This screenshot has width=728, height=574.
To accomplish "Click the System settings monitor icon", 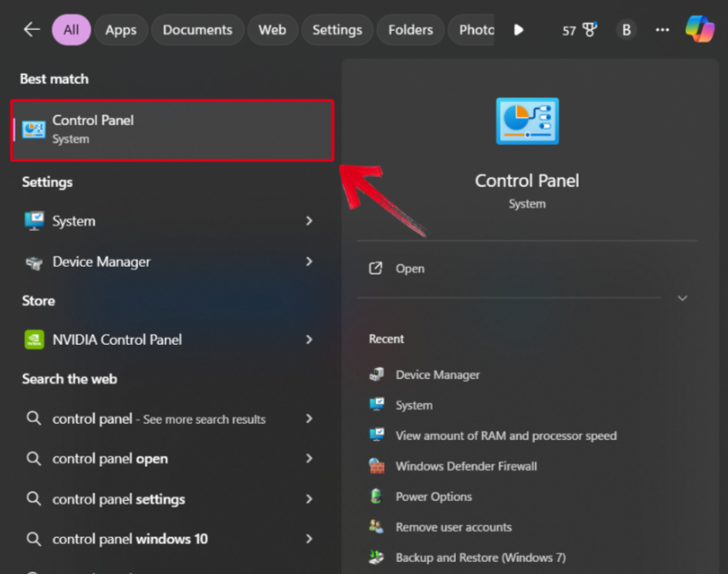I will click(x=33, y=221).
